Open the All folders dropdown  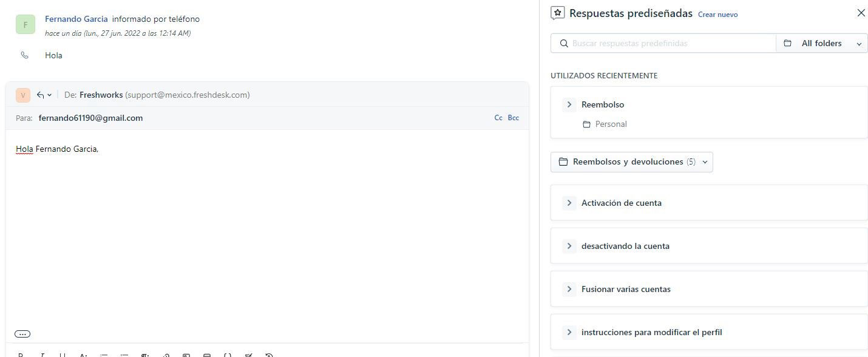(821, 43)
